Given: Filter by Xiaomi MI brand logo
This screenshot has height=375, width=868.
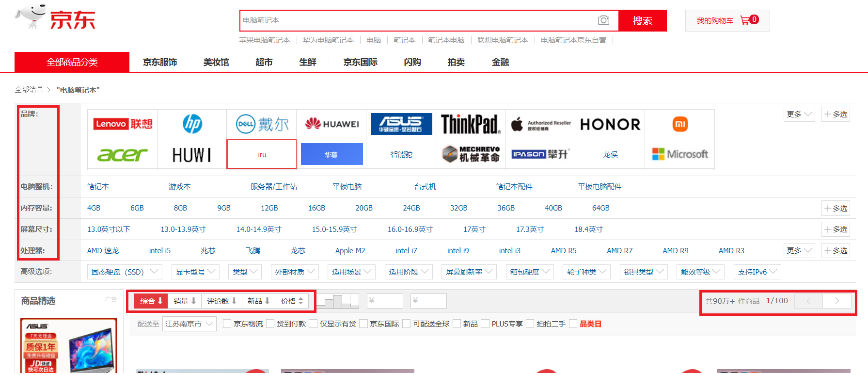Looking at the screenshot, I should (x=680, y=124).
